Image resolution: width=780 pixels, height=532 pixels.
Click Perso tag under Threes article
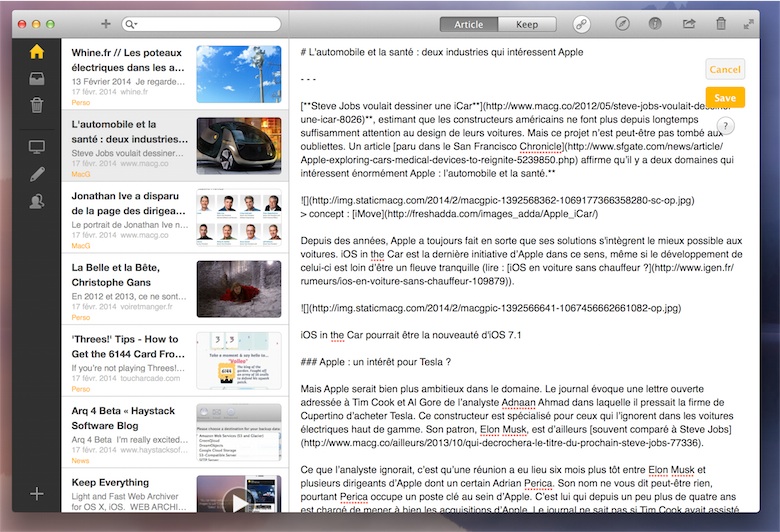81,389
